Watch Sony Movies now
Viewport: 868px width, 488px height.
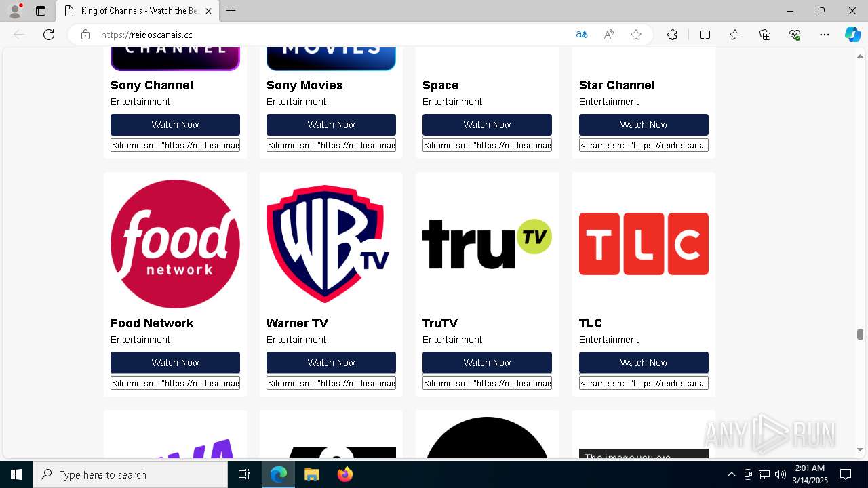(331, 125)
